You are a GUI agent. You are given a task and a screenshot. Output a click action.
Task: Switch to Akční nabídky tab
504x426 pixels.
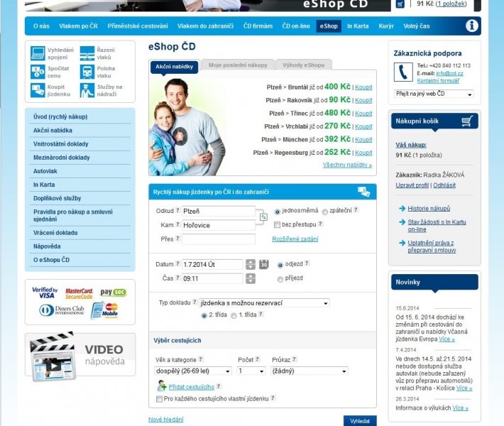(174, 67)
